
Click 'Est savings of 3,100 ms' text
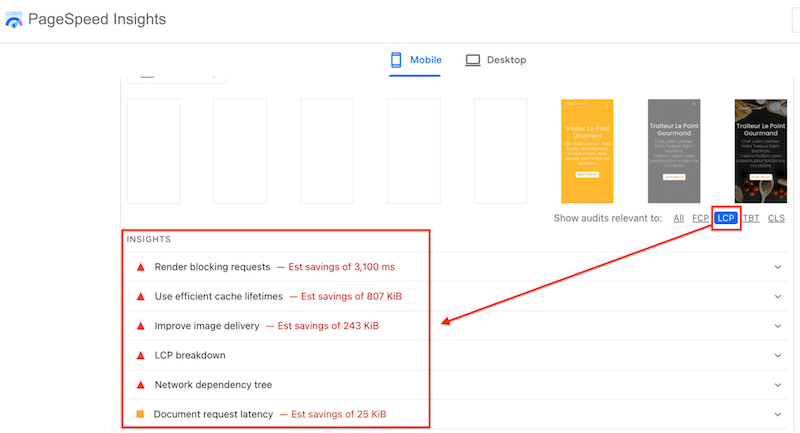click(341, 267)
